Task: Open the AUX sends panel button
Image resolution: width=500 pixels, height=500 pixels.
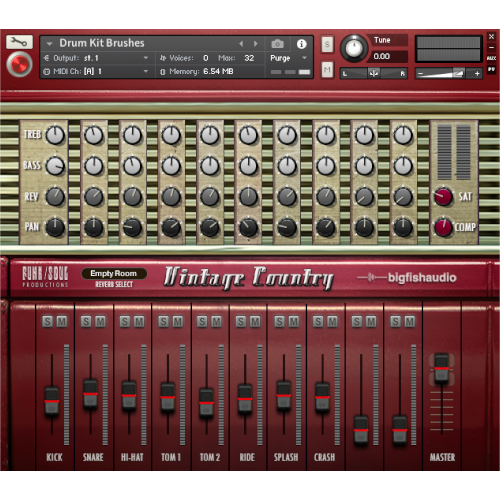Action: [491, 58]
